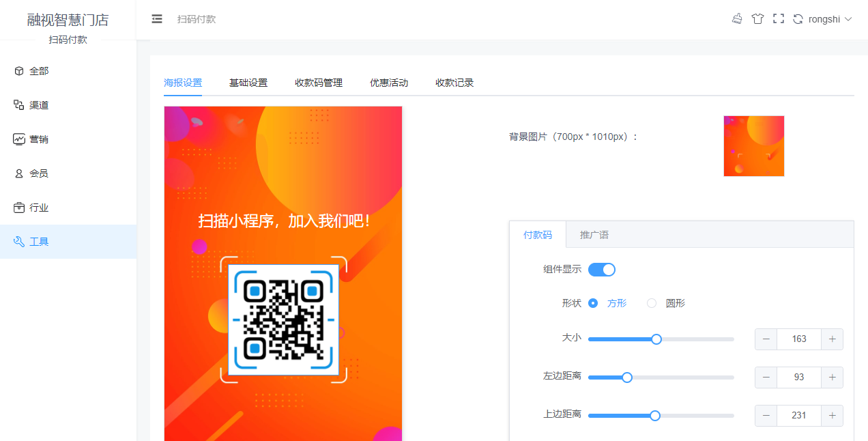Switch to the 优惠活动 tab
This screenshot has width=868, height=441.
pos(389,83)
